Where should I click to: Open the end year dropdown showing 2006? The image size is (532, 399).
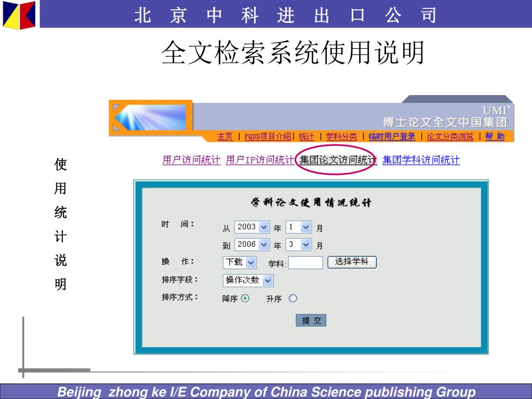(252, 245)
